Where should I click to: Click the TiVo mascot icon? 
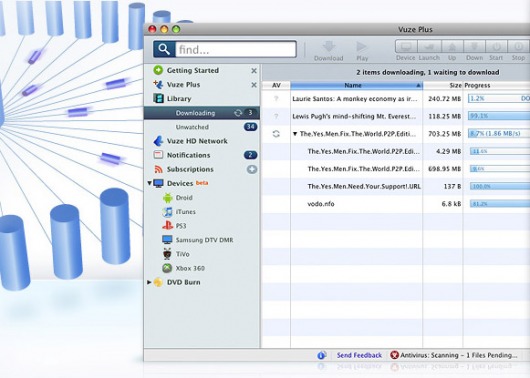point(167,254)
